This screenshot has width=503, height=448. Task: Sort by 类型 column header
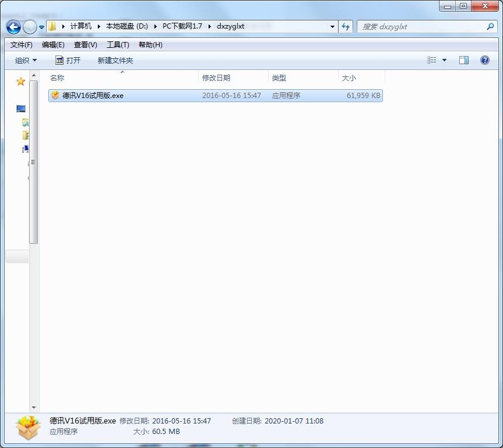pyautogui.click(x=303, y=78)
